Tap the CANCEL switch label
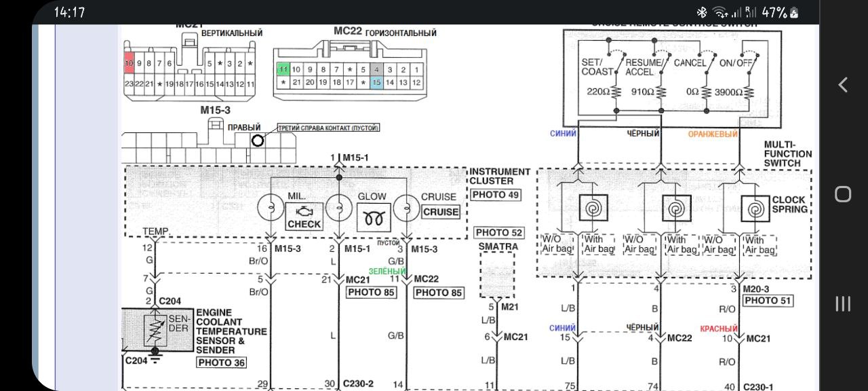Screen dimensions: 868x391 click(x=690, y=62)
